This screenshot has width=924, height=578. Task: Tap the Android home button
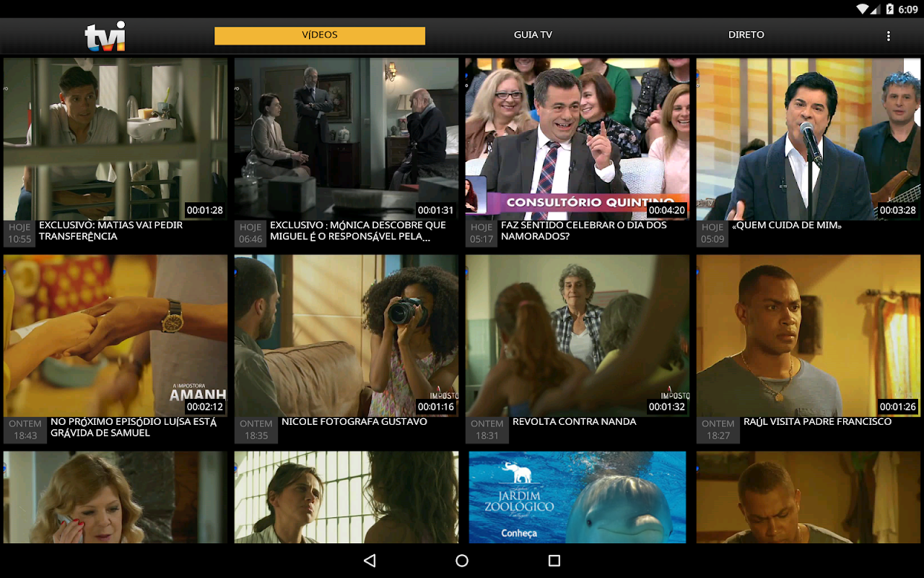click(x=462, y=561)
